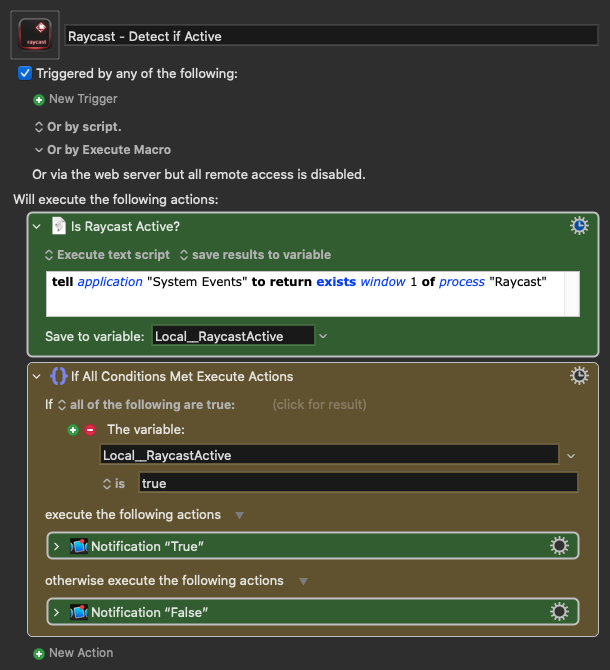Edit the Save to variable field

click(x=233, y=336)
